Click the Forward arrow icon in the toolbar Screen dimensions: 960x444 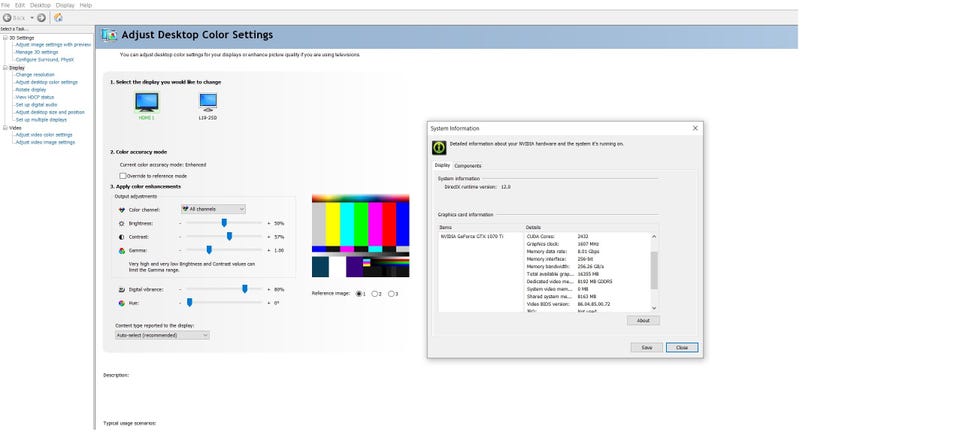point(41,18)
